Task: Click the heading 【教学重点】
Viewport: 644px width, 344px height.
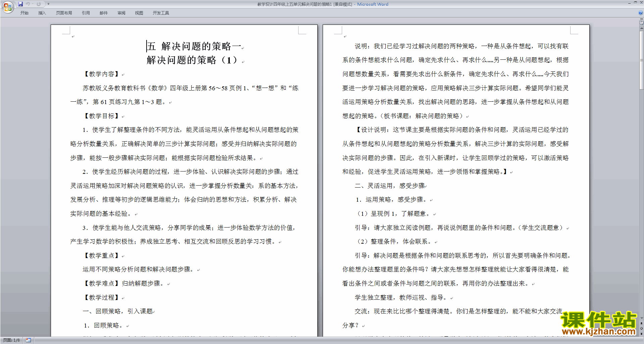Action: 102,256
